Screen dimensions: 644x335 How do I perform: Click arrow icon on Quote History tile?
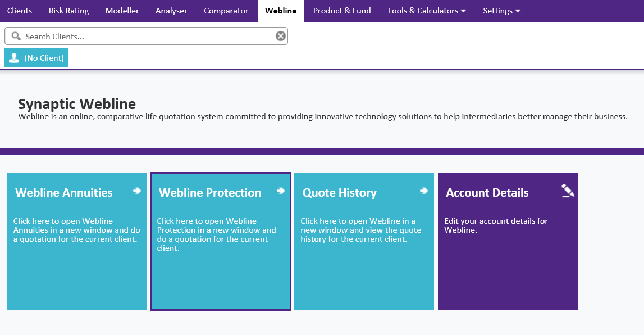[424, 191]
